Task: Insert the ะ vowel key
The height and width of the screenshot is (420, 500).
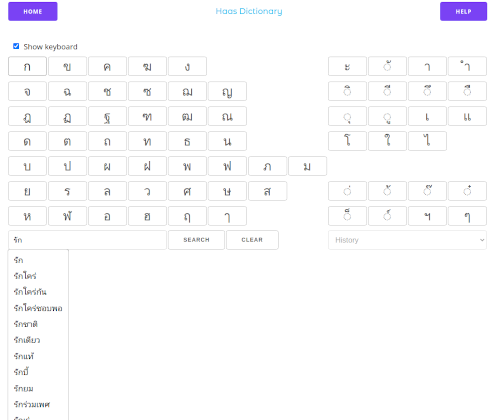Action: click(347, 66)
